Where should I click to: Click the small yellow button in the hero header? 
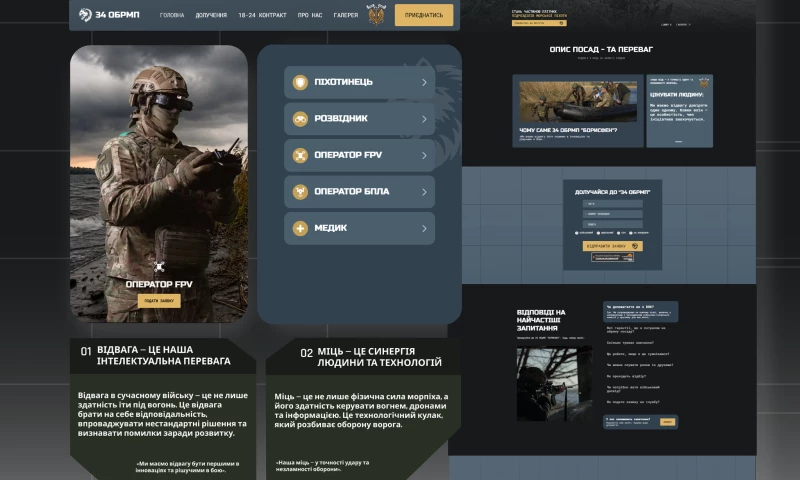539,23
